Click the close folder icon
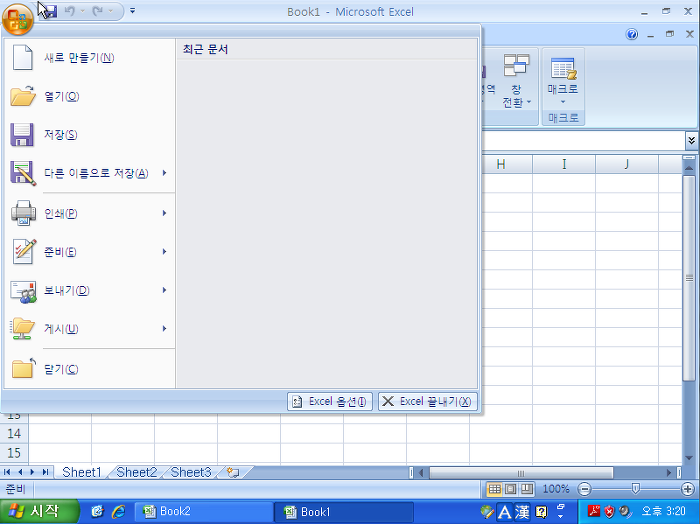 pos(23,368)
